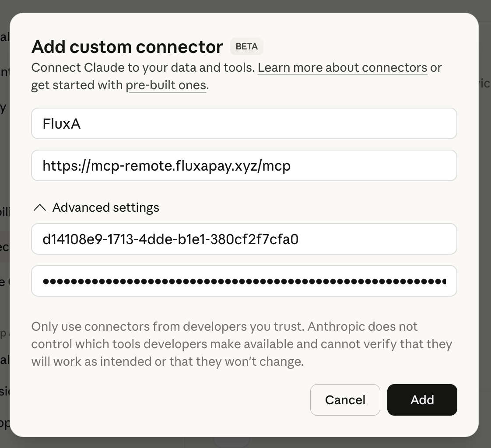Cancel adding the custom connector
This screenshot has height=448, width=491.
345,399
